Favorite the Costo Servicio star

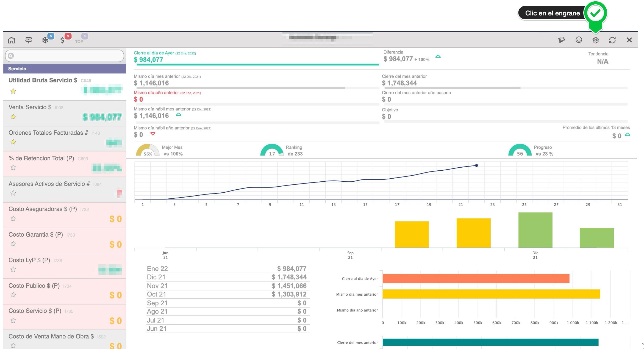(13, 320)
